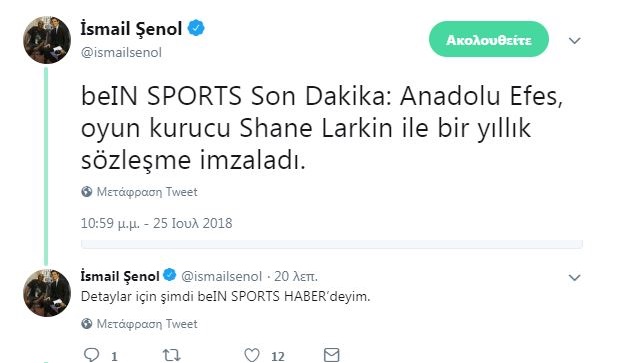
Task: Click the reply tweet's avatar thumbnail
Action: (x=47, y=293)
